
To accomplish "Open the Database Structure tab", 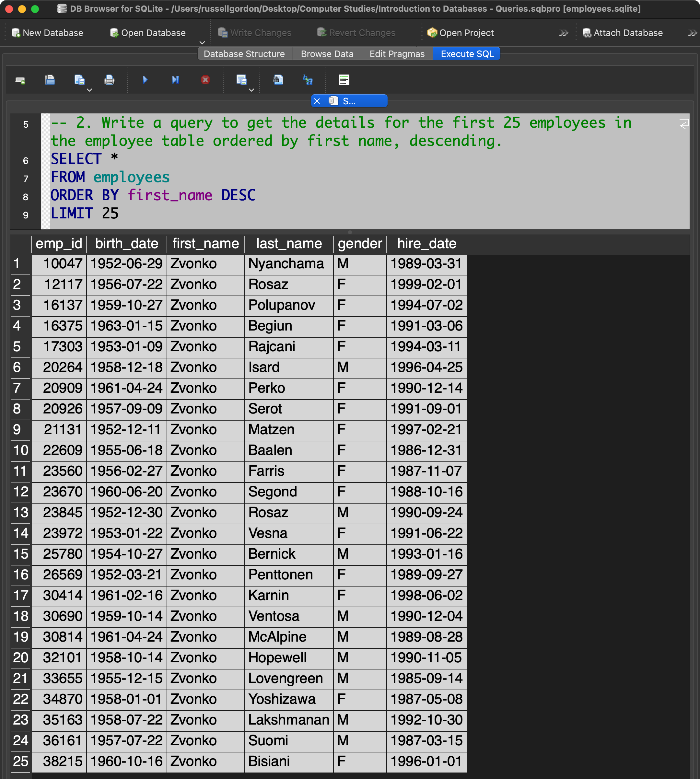I will 244,54.
